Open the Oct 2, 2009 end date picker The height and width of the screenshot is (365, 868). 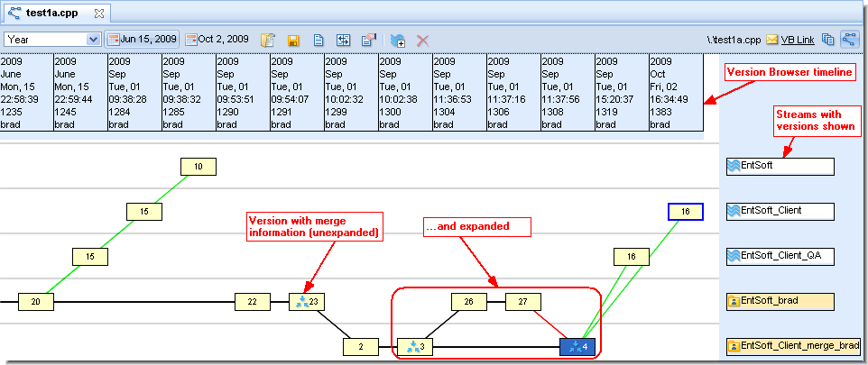pyautogui.click(x=217, y=40)
